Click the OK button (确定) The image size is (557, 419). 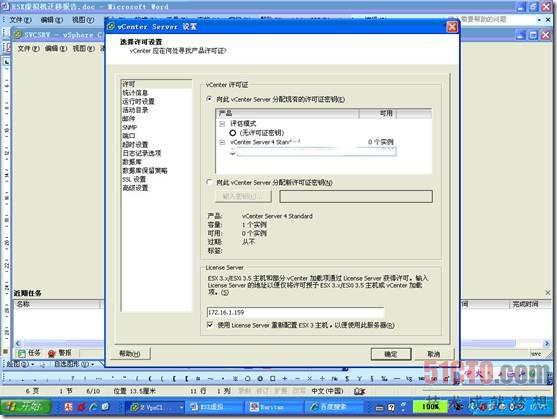pyautogui.click(x=391, y=354)
